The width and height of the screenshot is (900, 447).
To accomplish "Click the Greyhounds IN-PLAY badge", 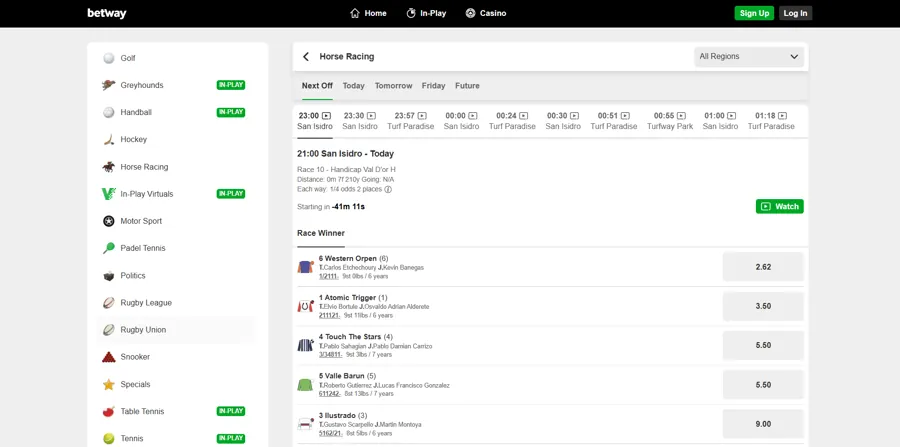I will pyautogui.click(x=231, y=85).
